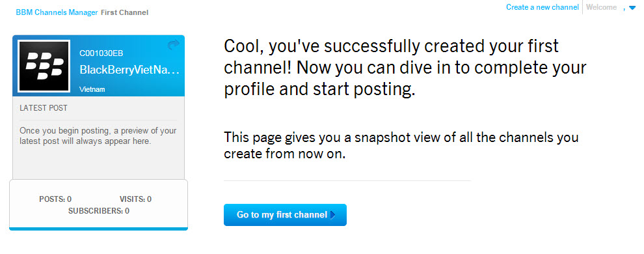This screenshot has height=254, width=644.
Task: Click the share arrow icon on channel card
Action: tap(174, 45)
